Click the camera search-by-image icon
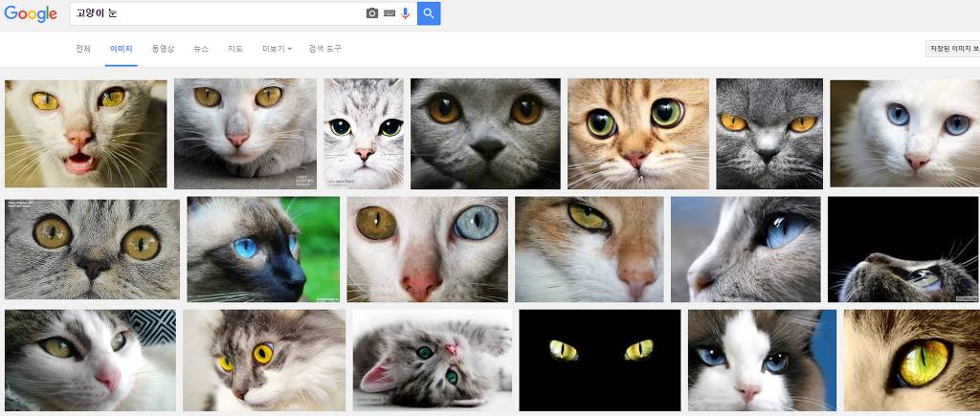 (372, 13)
